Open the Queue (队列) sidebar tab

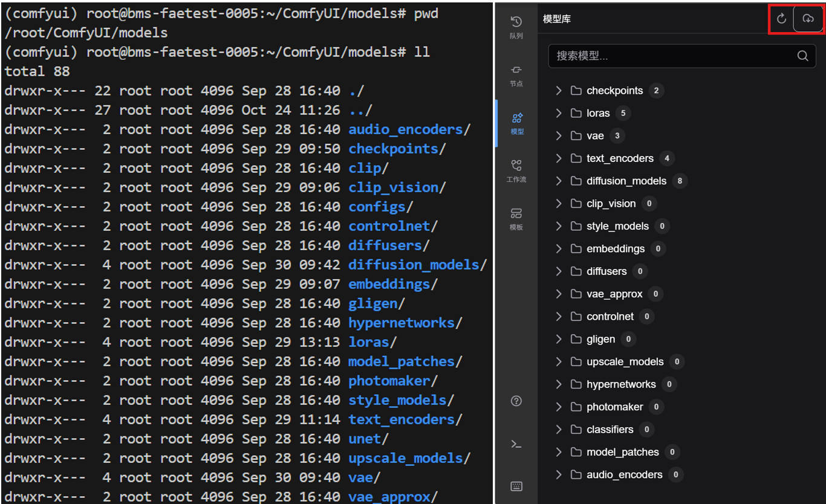(x=516, y=27)
